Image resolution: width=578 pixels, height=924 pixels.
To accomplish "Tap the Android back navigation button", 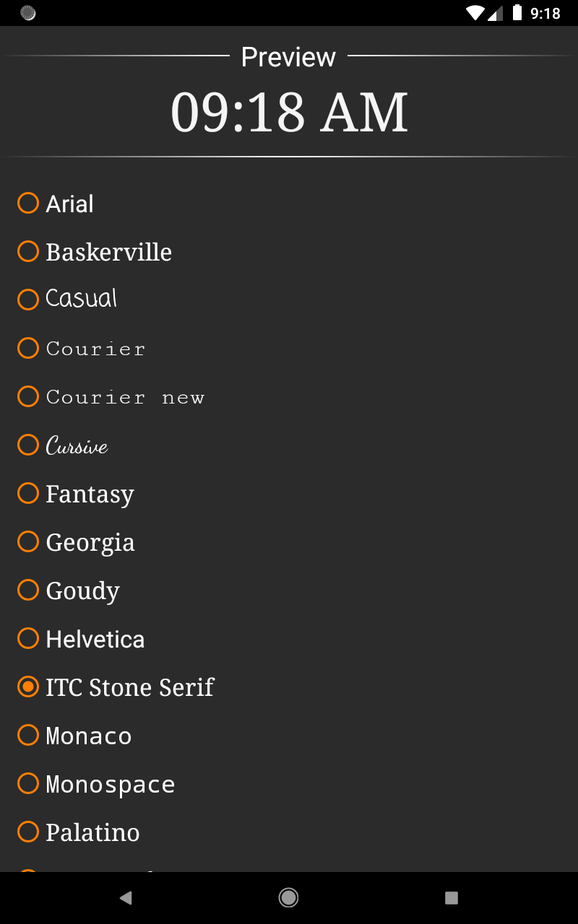I will (126, 898).
